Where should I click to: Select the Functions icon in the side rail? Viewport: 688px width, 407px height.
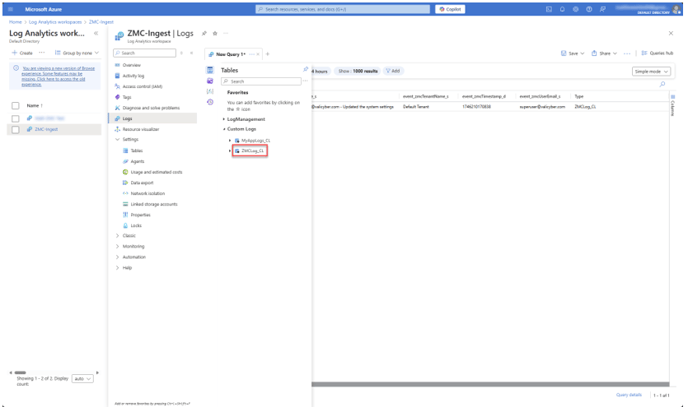tap(210, 91)
